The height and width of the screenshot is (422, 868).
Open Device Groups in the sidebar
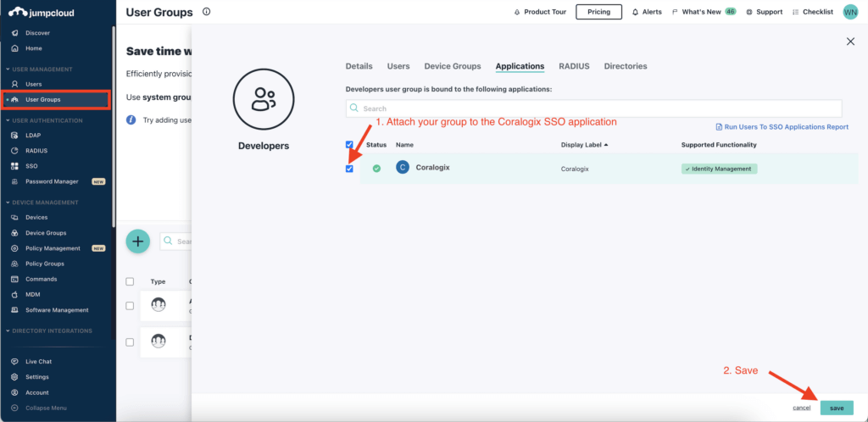(x=46, y=233)
